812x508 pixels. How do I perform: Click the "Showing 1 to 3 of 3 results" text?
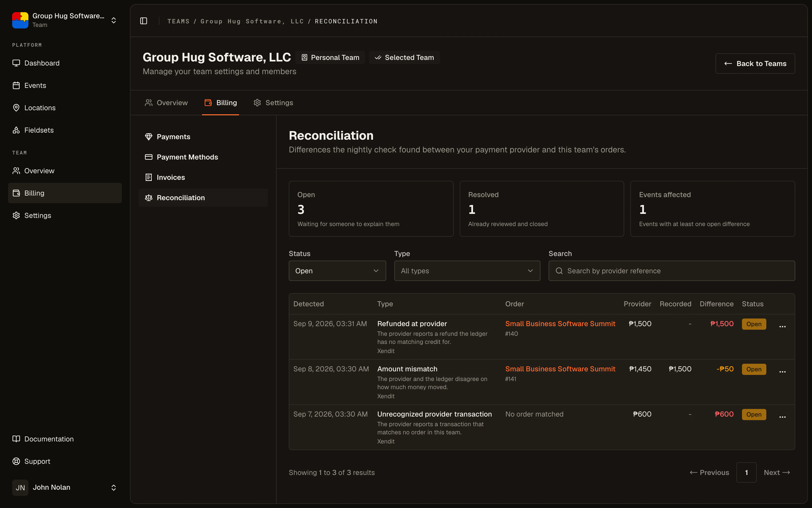(332, 472)
